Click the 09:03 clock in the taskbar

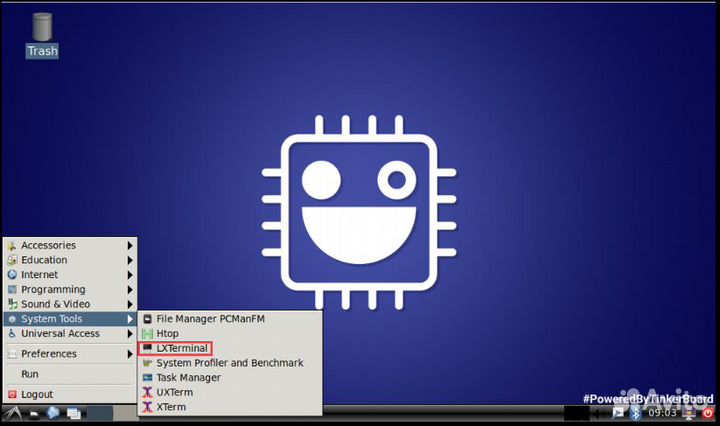(x=662, y=413)
